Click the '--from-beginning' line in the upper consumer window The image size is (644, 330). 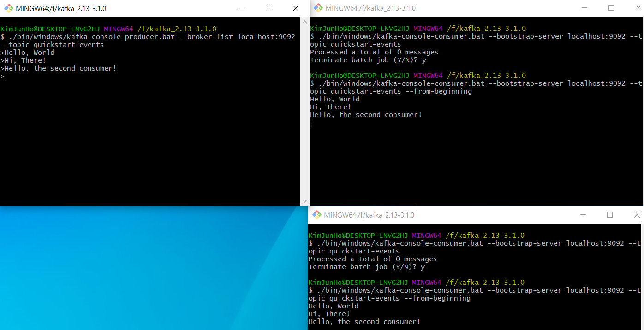tap(391, 91)
